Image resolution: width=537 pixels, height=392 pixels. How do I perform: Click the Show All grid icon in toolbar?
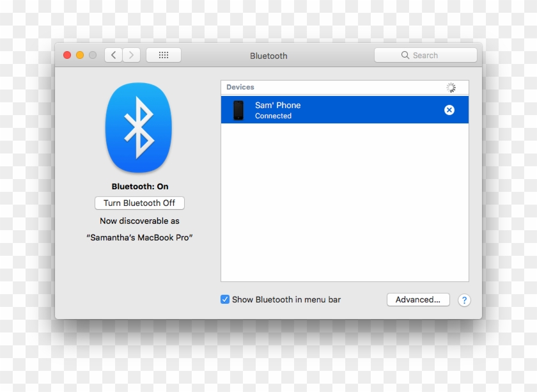163,54
